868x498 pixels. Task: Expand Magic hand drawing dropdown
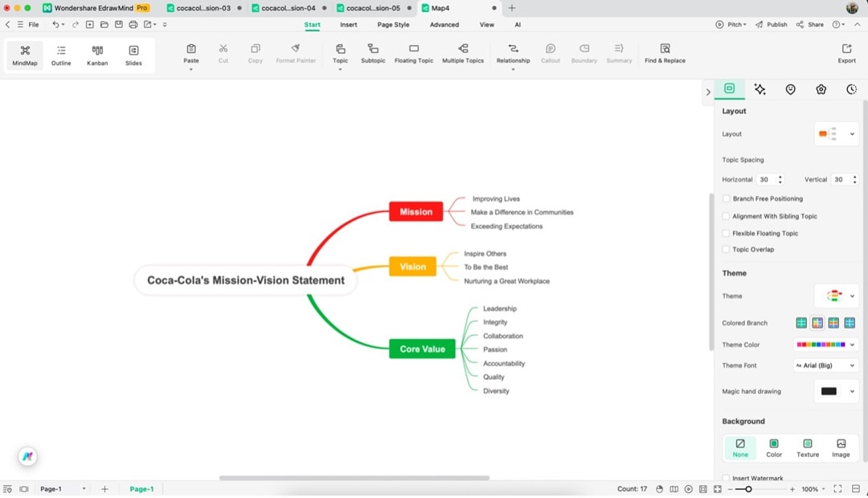(836, 392)
